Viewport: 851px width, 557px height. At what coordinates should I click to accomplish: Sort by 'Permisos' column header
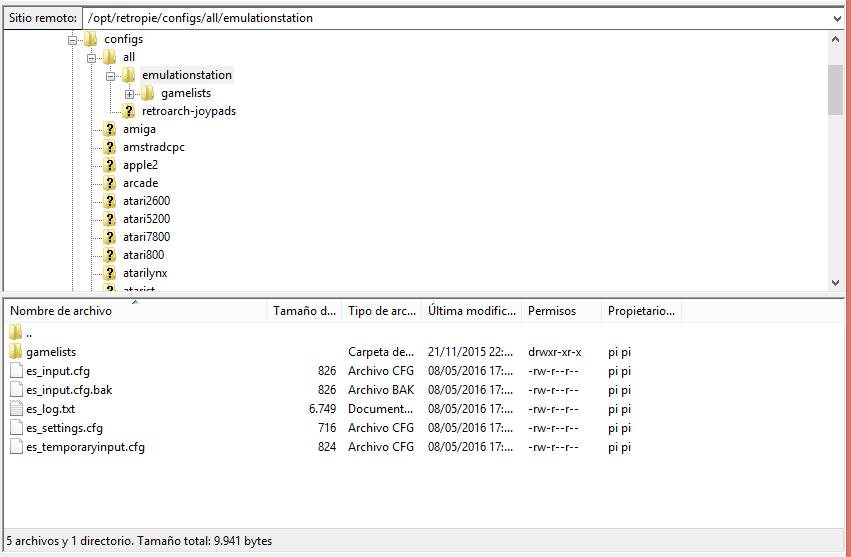click(x=562, y=311)
